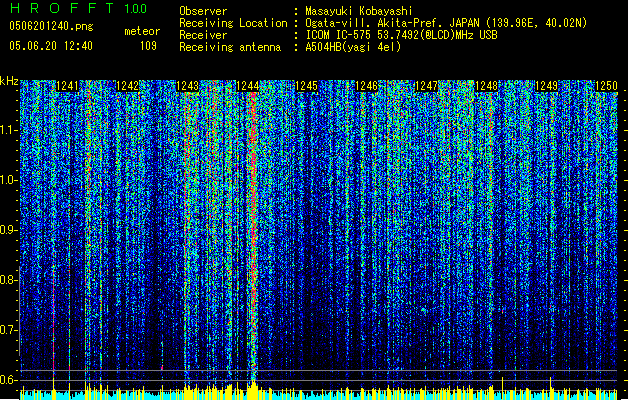Click the 0.9 kHz axis tick label
629x400 pixels.
[9, 230]
